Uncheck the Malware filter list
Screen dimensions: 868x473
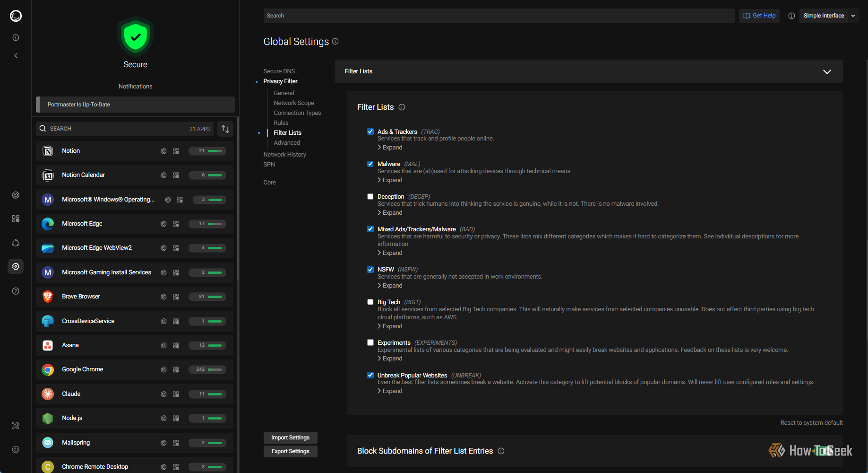tap(370, 164)
